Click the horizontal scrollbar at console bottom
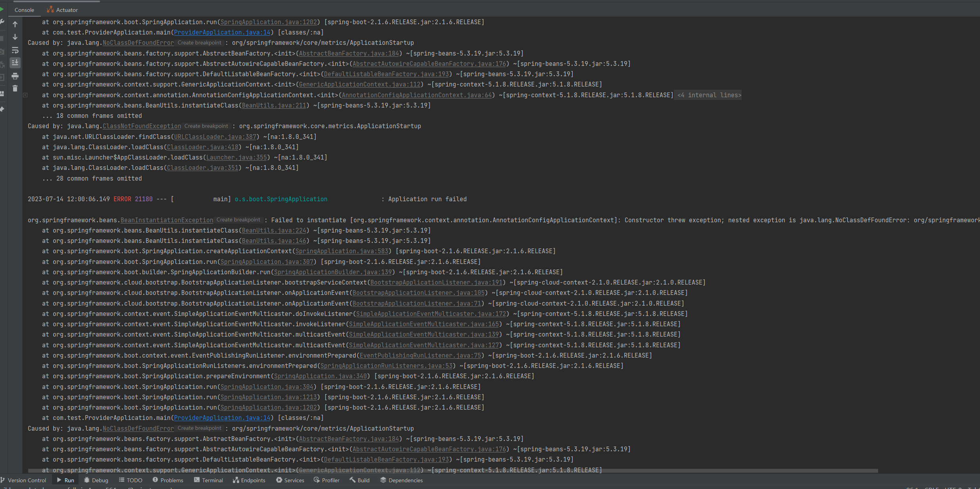 [x=452, y=471]
